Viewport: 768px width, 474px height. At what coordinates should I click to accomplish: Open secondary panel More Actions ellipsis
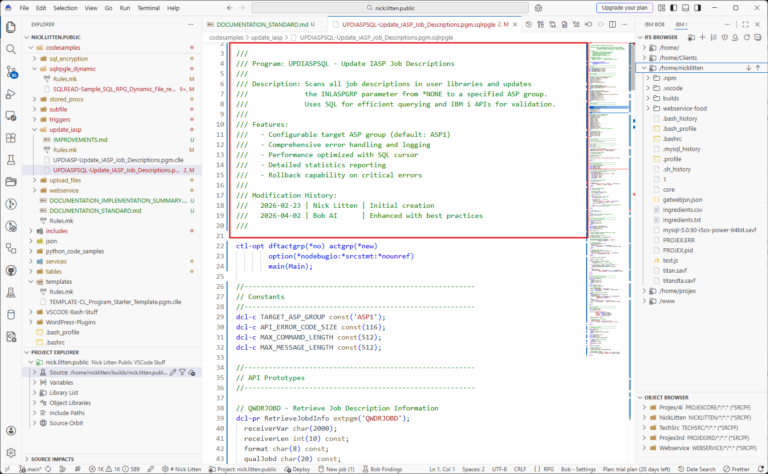(x=728, y=24)
